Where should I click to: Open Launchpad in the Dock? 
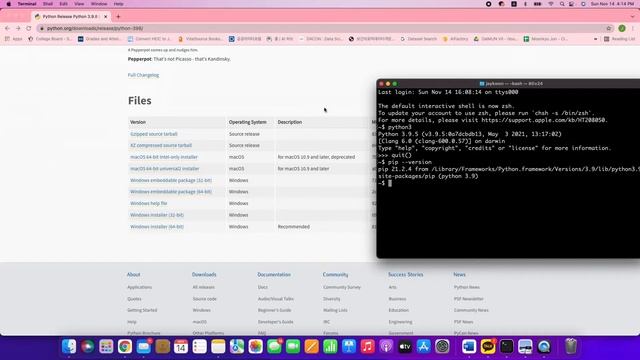pos(106,347)
